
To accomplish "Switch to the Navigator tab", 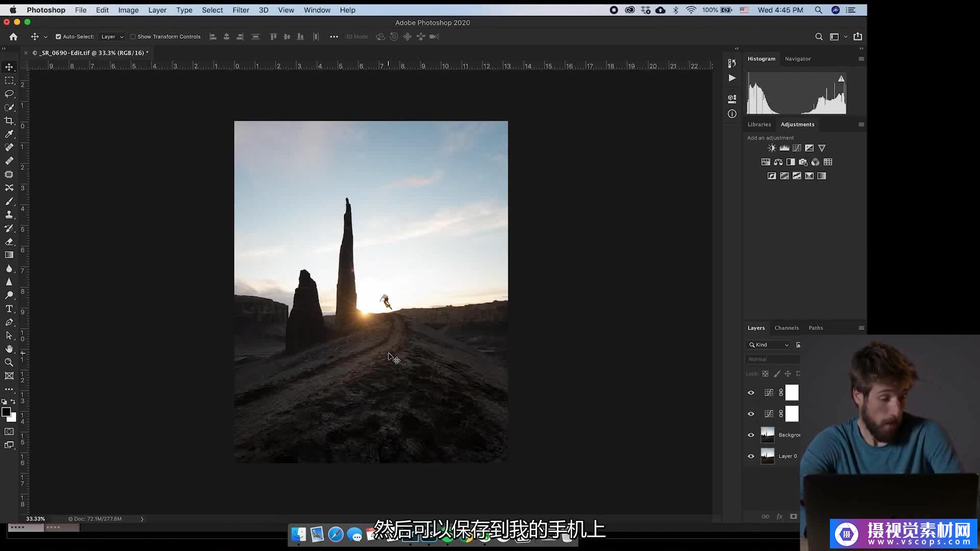I will pyautogui.click(x=797, y=59).
